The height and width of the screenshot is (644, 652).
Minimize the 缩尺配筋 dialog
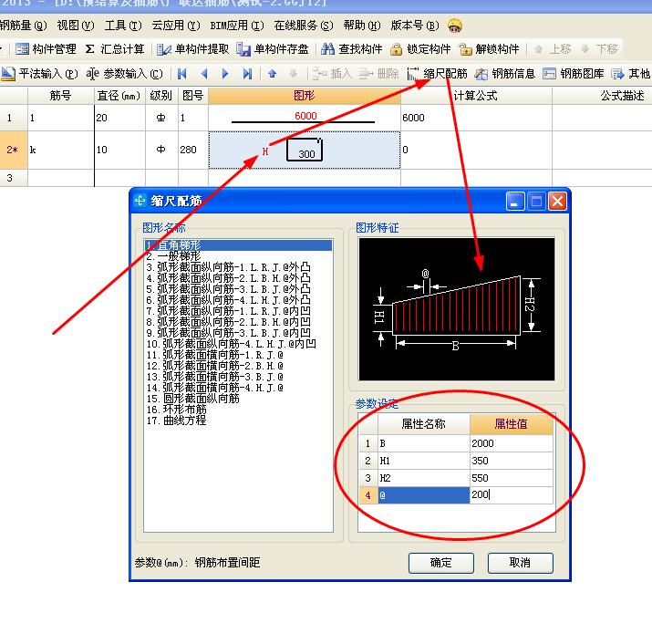[x=515, y=202]
